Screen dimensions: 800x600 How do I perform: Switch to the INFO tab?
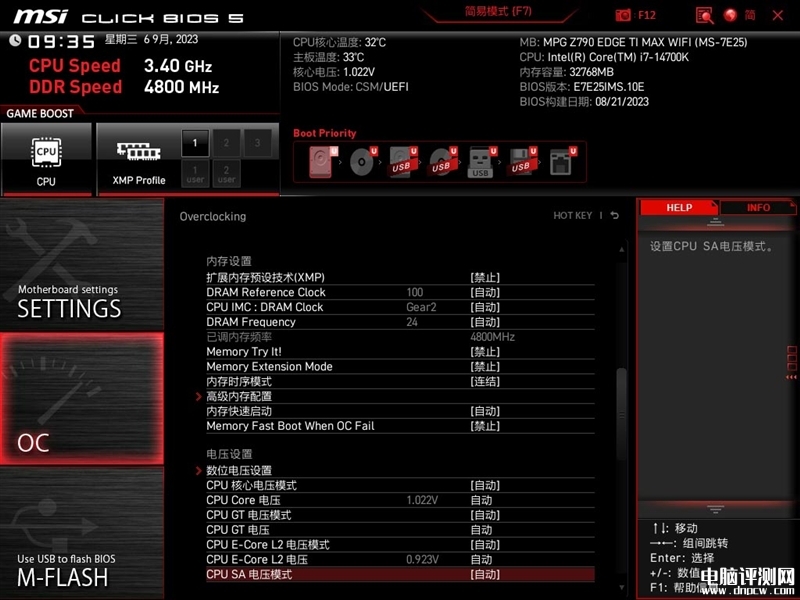[758, 208]
